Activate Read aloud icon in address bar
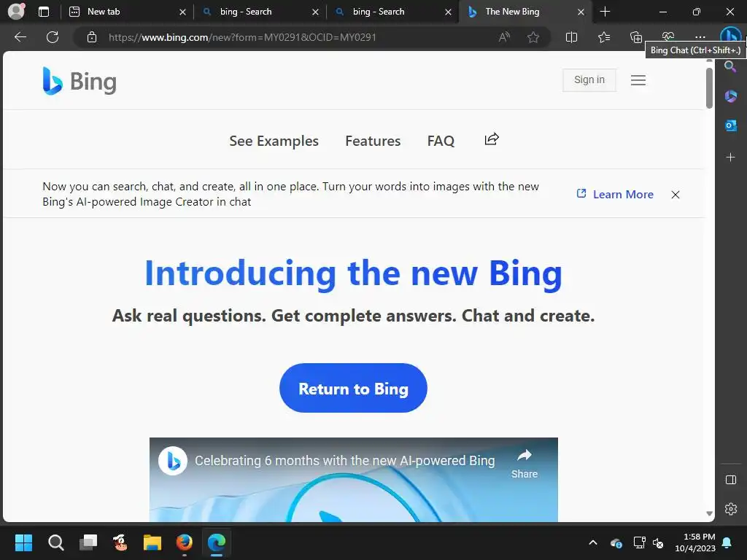747x560 pixels. [504, 37]
